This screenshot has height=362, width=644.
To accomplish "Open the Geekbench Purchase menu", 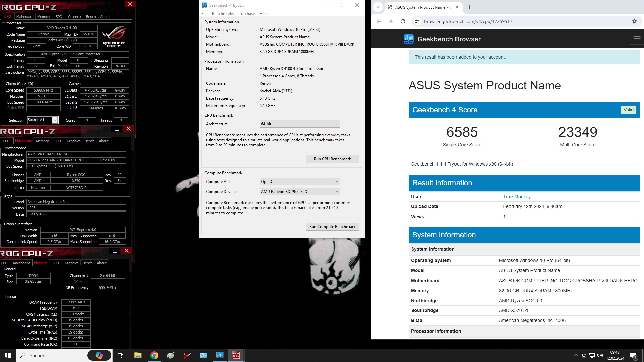I will [x=246, y=14].
